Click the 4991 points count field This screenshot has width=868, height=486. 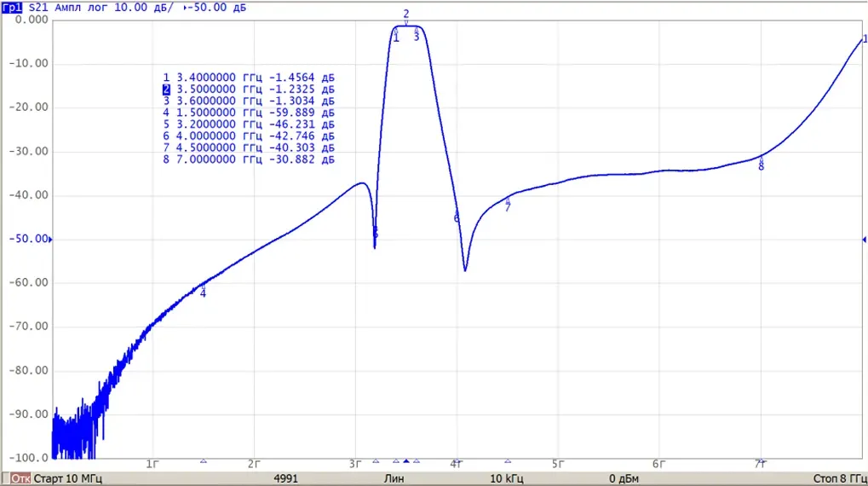click(285, 478)
